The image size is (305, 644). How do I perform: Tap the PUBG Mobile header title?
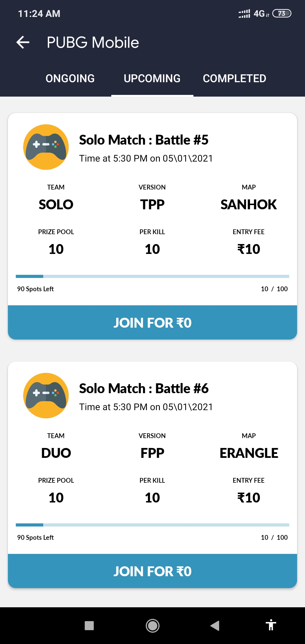[93, 42]
